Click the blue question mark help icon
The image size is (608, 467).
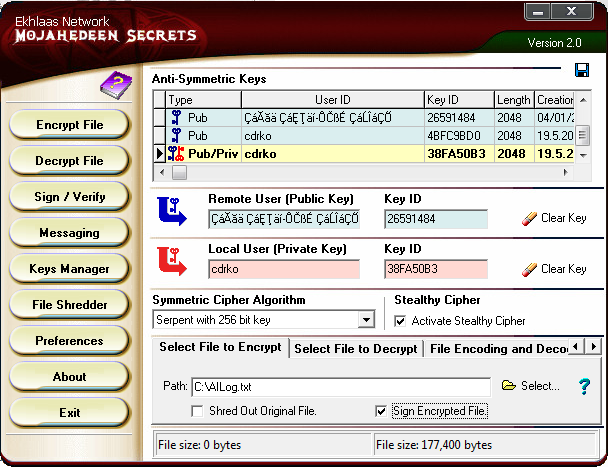pyautogui.click(x=584, y=386)
